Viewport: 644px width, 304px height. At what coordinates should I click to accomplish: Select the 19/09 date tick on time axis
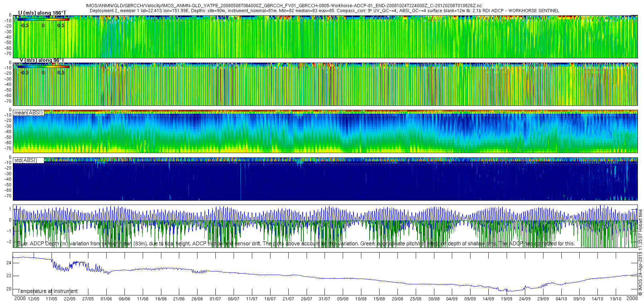click(507, 299)
